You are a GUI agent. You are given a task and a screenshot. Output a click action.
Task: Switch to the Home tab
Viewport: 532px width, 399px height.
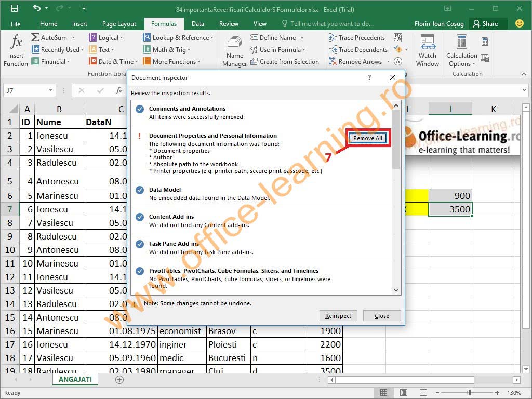pyautogui.click(x=48, y=24)
